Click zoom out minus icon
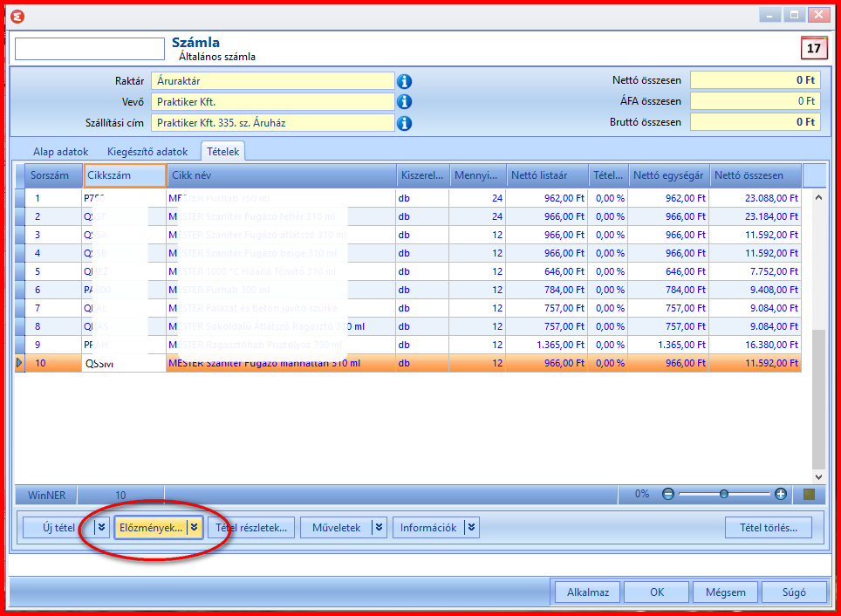The height and width of the screenshot is (616, 841). (x=667, y=494)
